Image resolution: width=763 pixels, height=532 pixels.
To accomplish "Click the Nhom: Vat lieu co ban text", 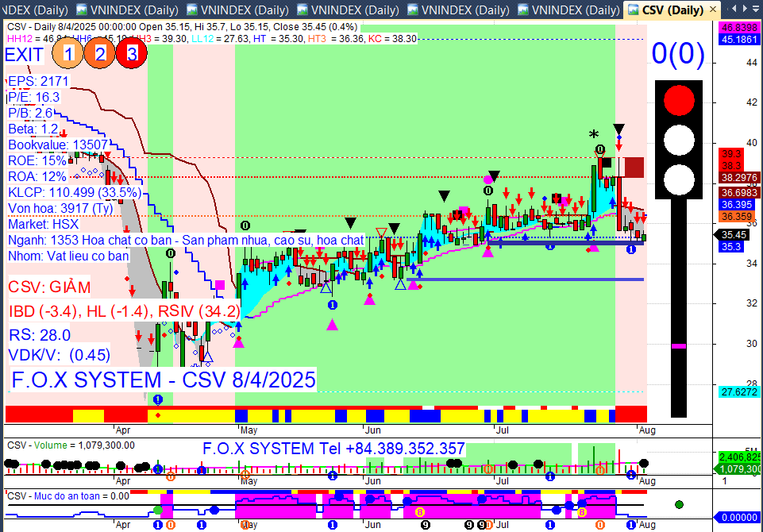I will tap(68, 256).
